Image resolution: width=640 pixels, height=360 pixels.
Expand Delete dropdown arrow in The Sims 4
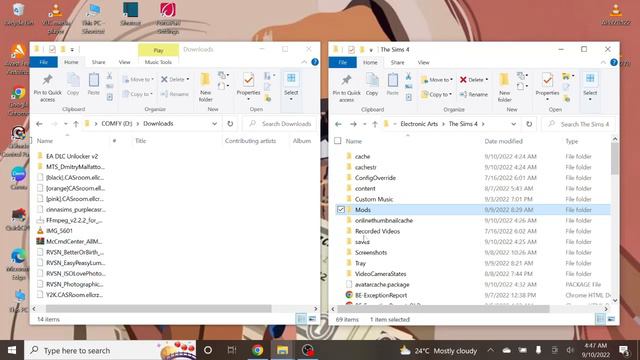tap(487, 80)
